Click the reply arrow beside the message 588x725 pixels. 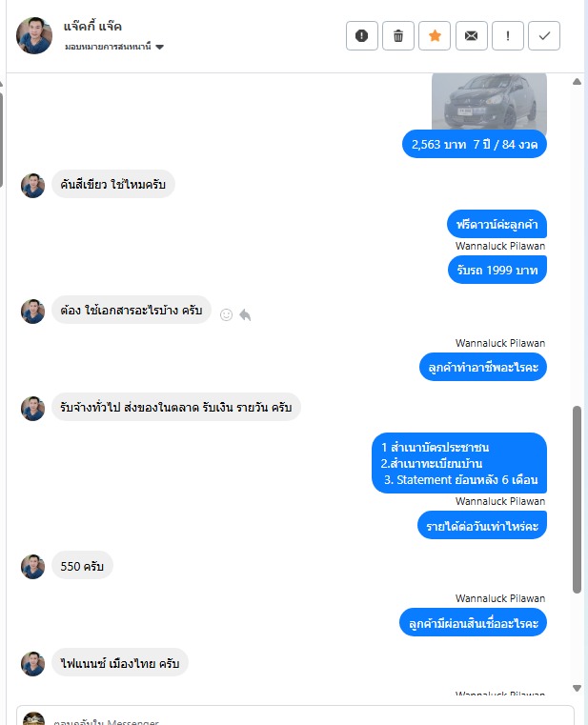[245, 315]
